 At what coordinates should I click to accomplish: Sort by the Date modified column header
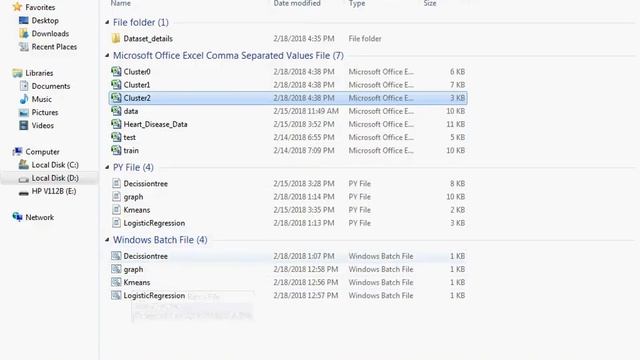pos(297,3)
